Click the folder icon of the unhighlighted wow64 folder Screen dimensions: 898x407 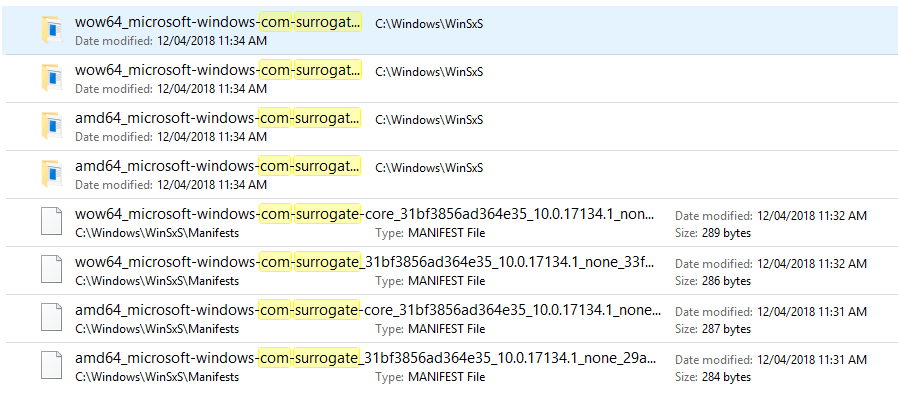(x=52, y=78)
